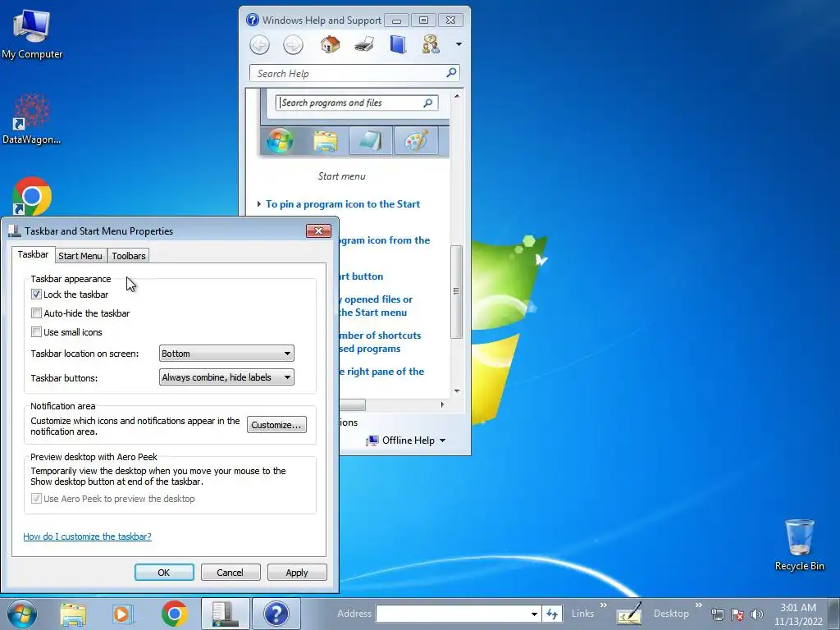
Task: Click the Apply button
Action: [x=297, y=572]
